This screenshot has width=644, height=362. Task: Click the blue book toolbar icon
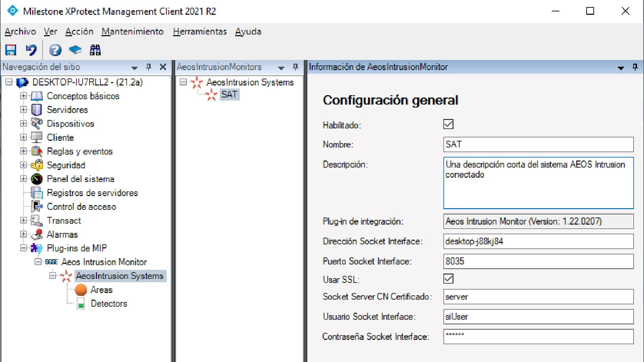75,50
